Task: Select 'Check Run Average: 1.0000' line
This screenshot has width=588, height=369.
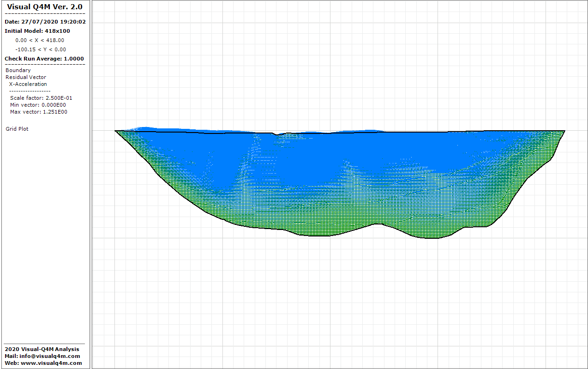Action: (x=44, y=59)
